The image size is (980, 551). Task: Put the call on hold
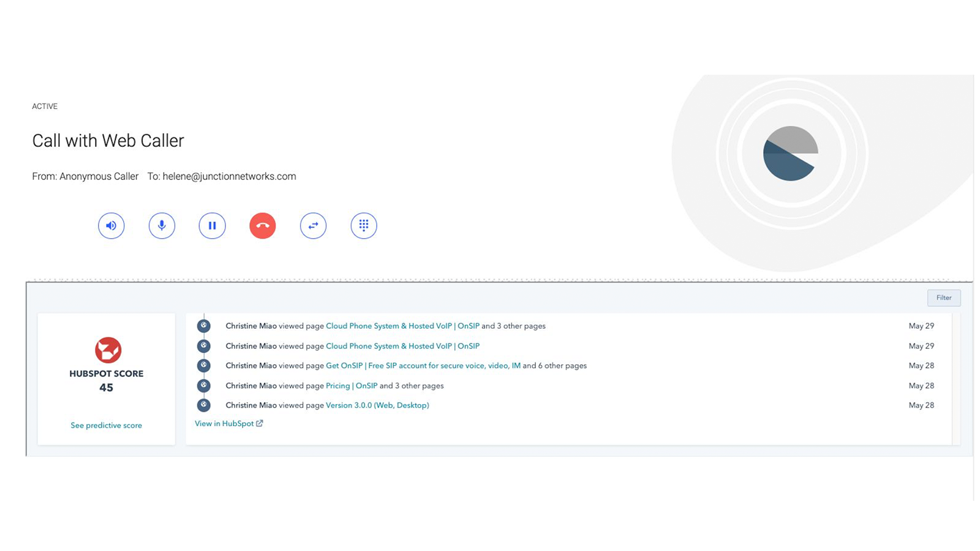[x=212, y=225]
